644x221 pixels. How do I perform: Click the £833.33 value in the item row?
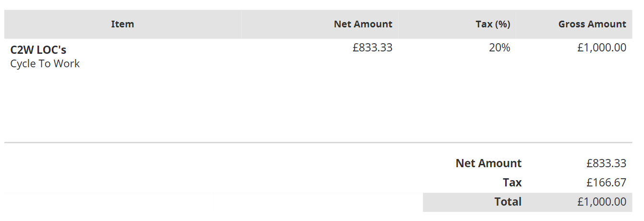pos(373,48)
